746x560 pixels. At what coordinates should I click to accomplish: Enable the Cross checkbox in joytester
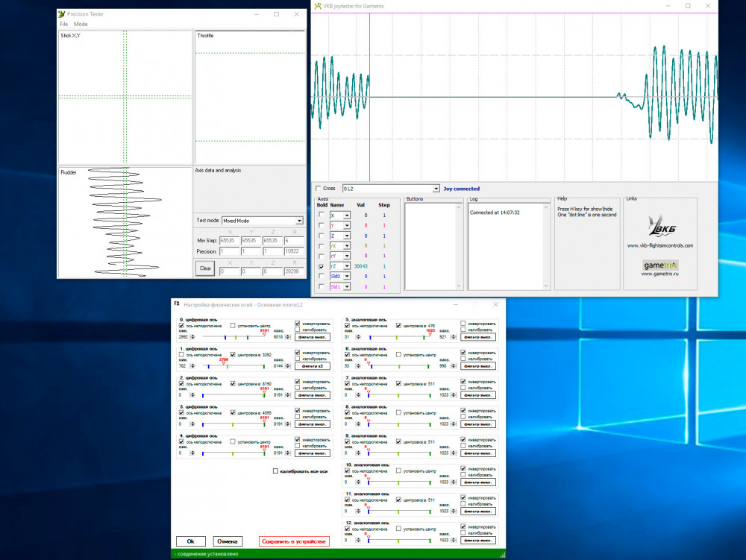pos(319,189)
